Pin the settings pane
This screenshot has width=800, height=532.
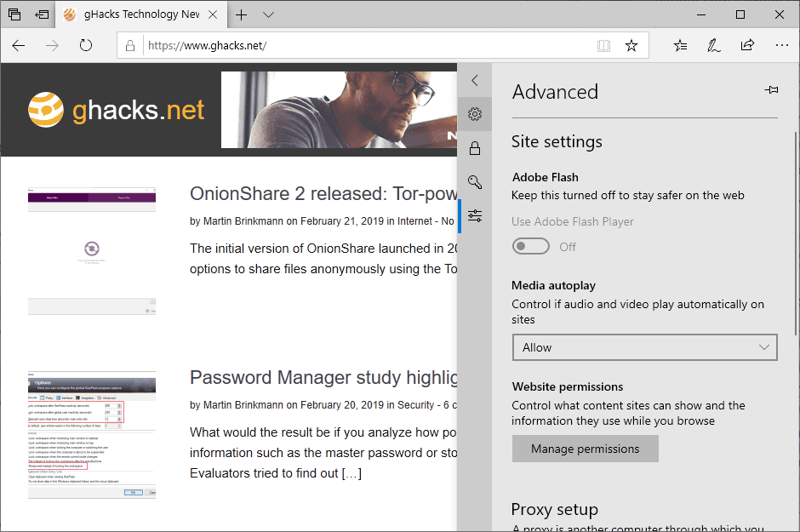coord(771,89)
